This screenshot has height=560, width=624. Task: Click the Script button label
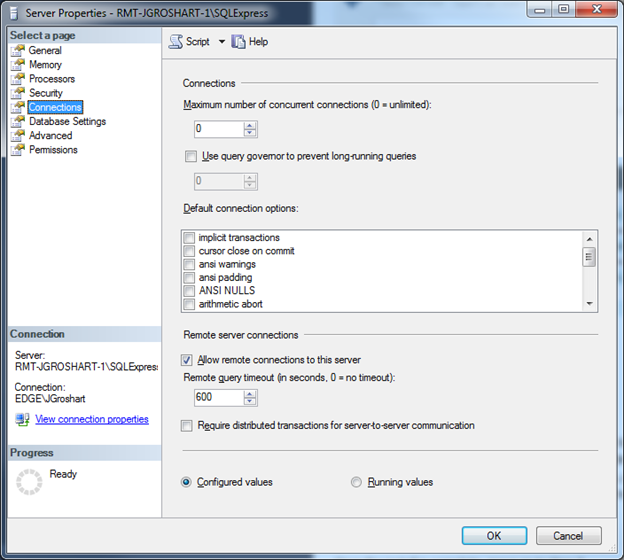[198, 41]
